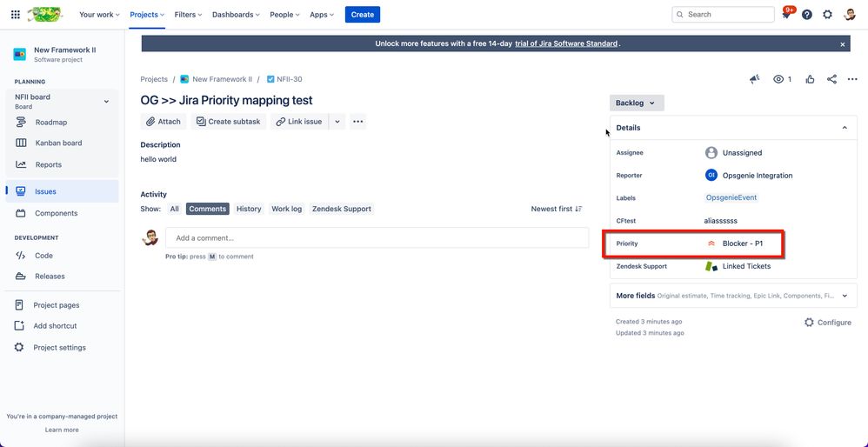
Task: Switch to the Work log tab
Action: pos(287,209)
